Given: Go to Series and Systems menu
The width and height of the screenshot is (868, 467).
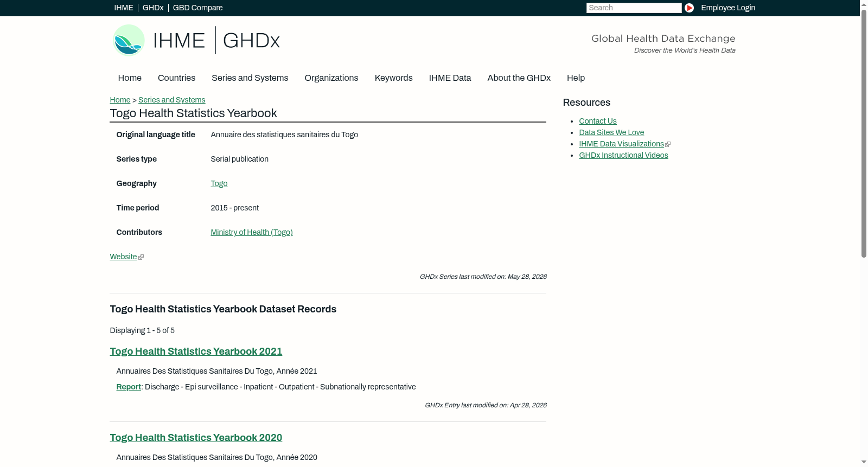Looking at the screenshot, I should click(250, 78).
